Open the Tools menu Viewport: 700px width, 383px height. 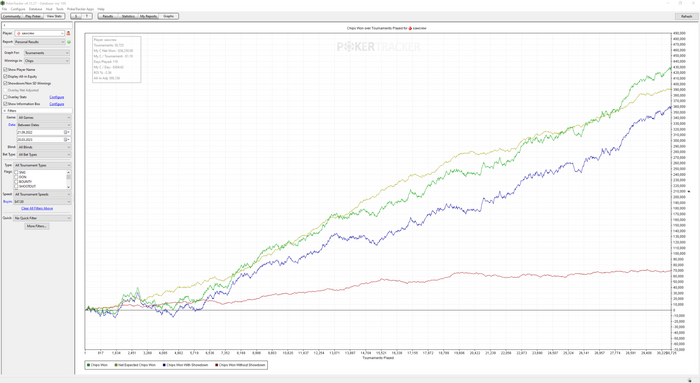[x=59, y=9]
